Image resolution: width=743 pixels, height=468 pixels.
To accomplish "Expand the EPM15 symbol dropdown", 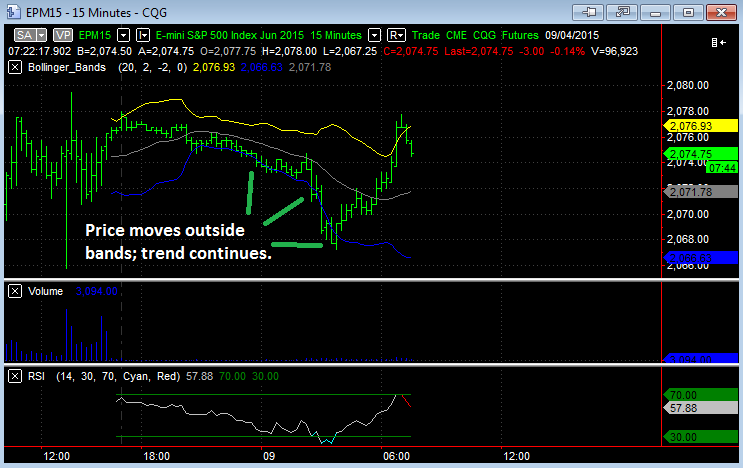I will [123, 35].
